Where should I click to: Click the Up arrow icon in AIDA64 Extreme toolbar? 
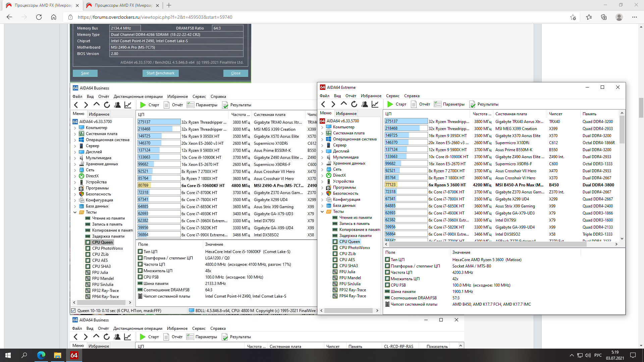344,104
